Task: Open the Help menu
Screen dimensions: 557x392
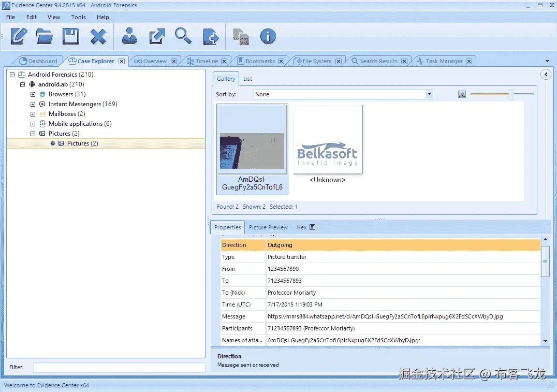Action: click(102, 17)
